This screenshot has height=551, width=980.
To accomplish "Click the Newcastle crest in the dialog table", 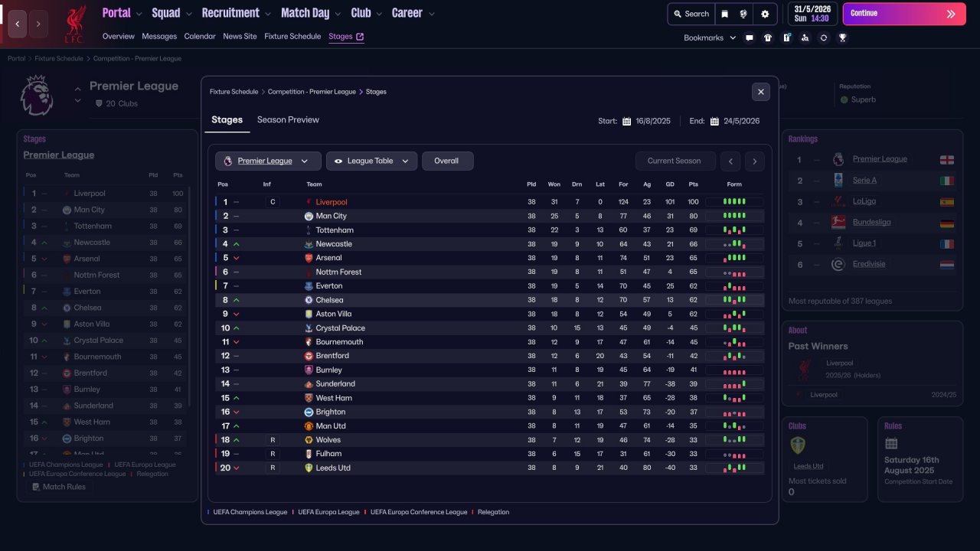I will (309, 244).
